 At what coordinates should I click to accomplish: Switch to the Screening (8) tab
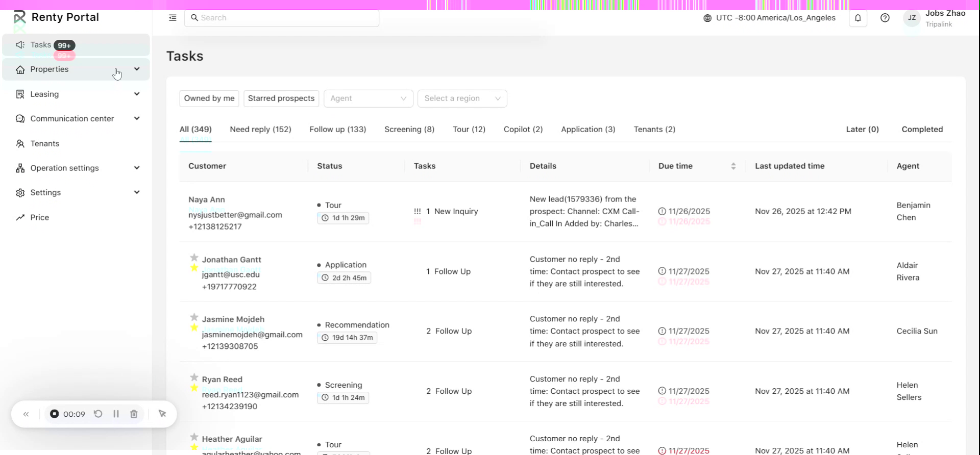pos(409,130)
